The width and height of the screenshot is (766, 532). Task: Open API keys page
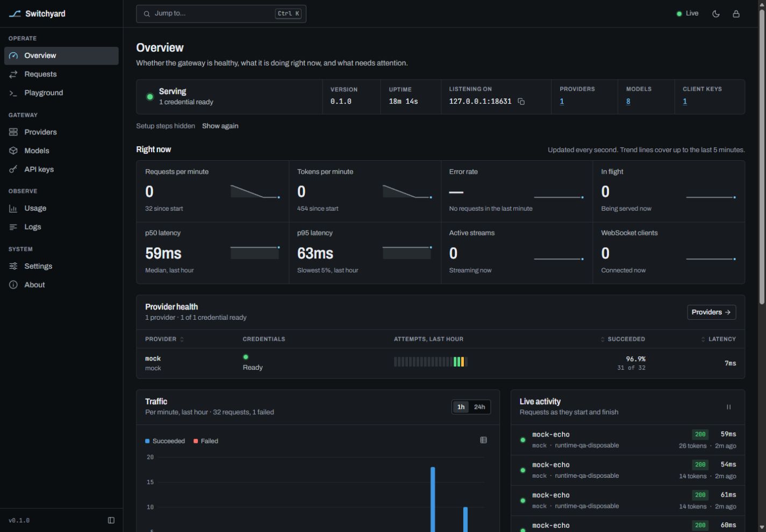[x=61, y=169]
